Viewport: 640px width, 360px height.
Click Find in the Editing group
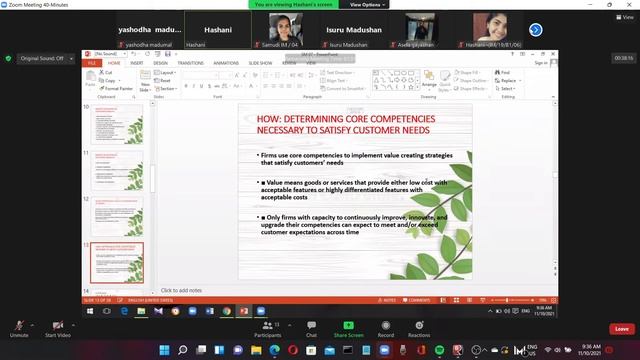[502, 72]
